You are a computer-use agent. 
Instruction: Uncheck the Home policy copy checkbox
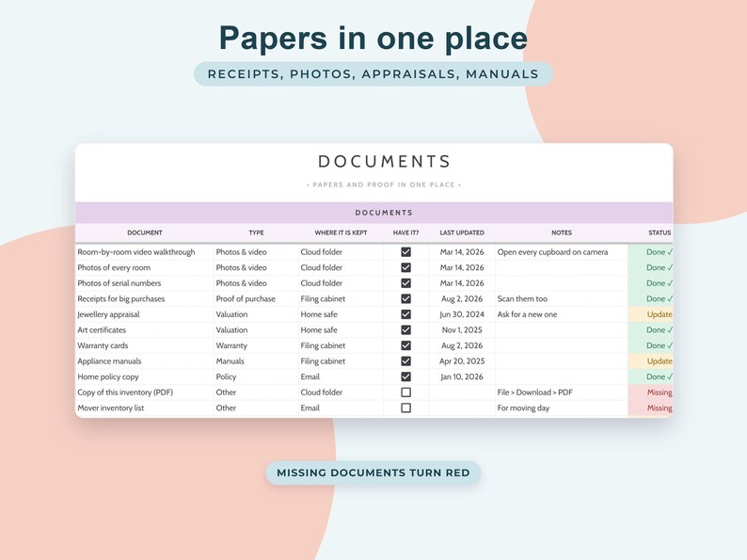405,376
